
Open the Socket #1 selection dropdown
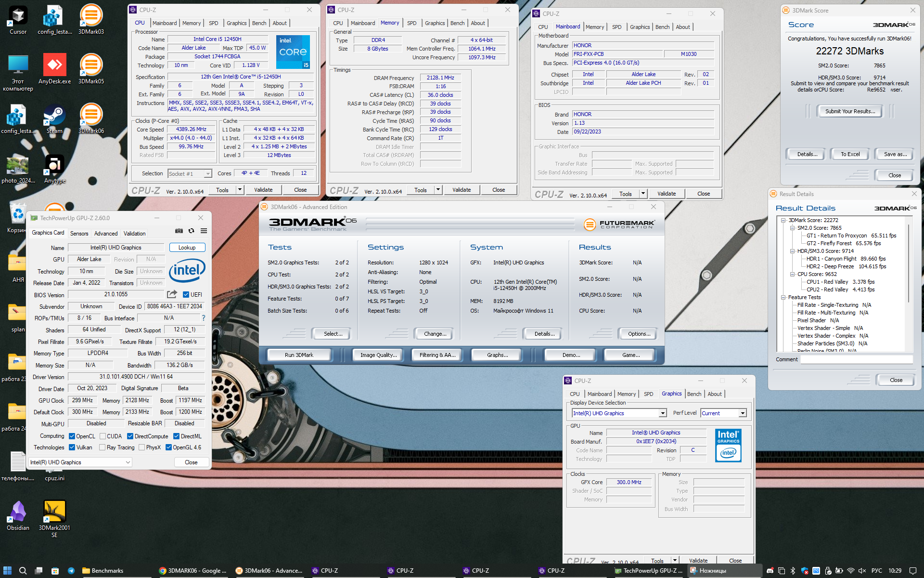[190, 173]
